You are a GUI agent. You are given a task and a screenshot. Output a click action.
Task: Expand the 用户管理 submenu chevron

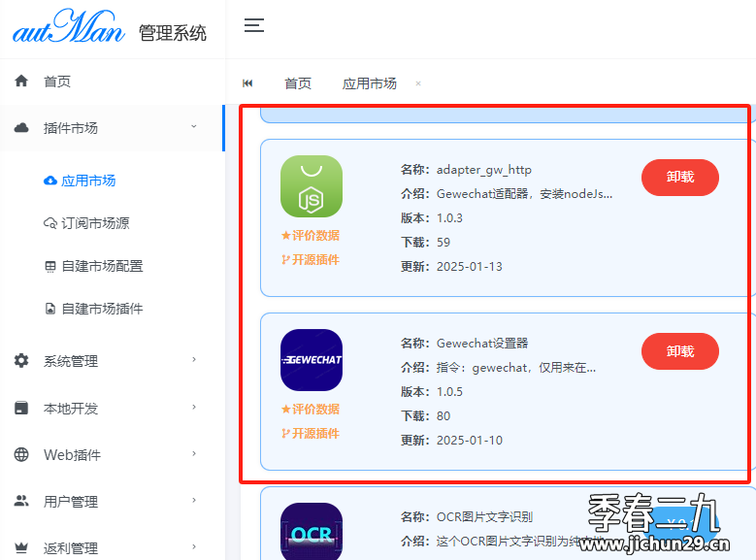click(194, 500)
